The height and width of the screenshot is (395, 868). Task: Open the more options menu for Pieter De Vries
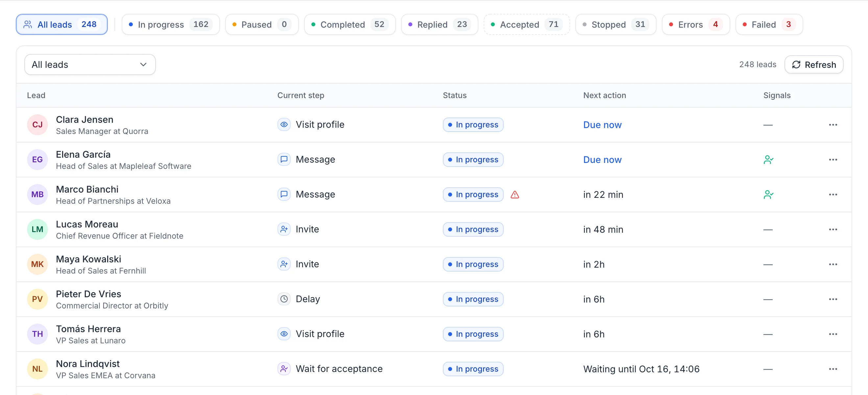[x=833, y=299]
